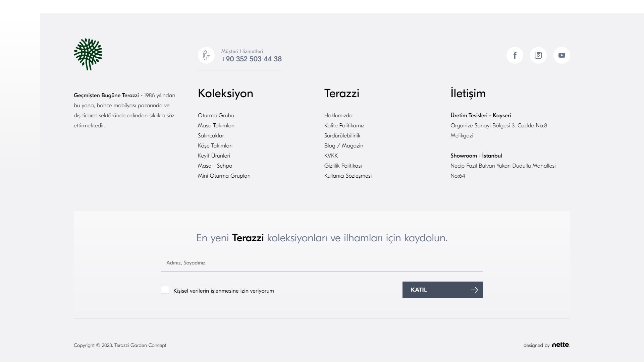Image resolution: width=644 pixels, height=362 pixels.
Task: Open the Kalite Politikamız link
Action: pos(344,125)
